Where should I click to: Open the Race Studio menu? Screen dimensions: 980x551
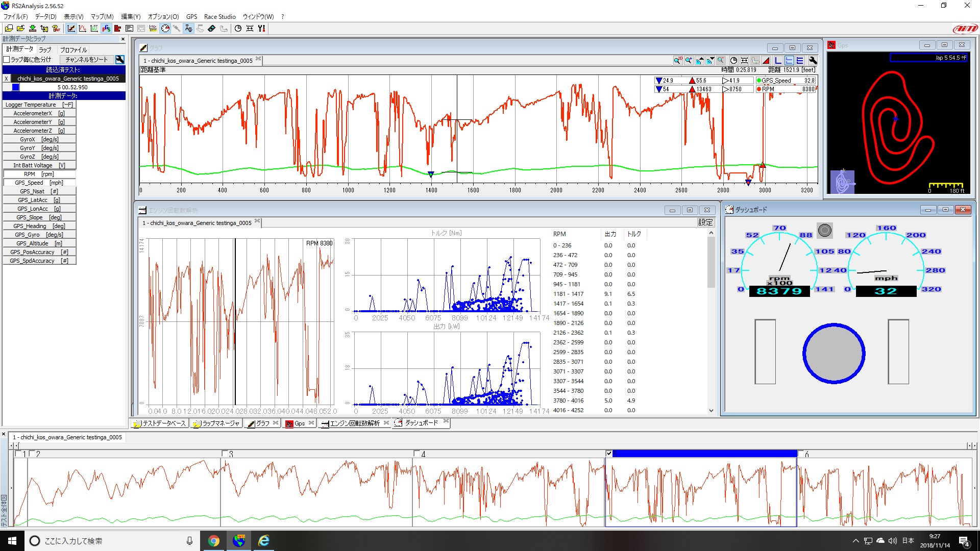(x=219, y=17)
